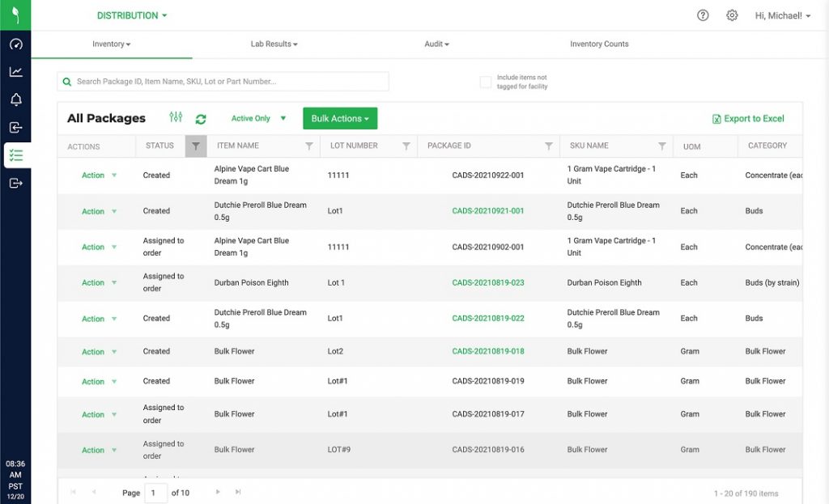
Task: Open the Lab Results menu
Action: click(274, 44)
